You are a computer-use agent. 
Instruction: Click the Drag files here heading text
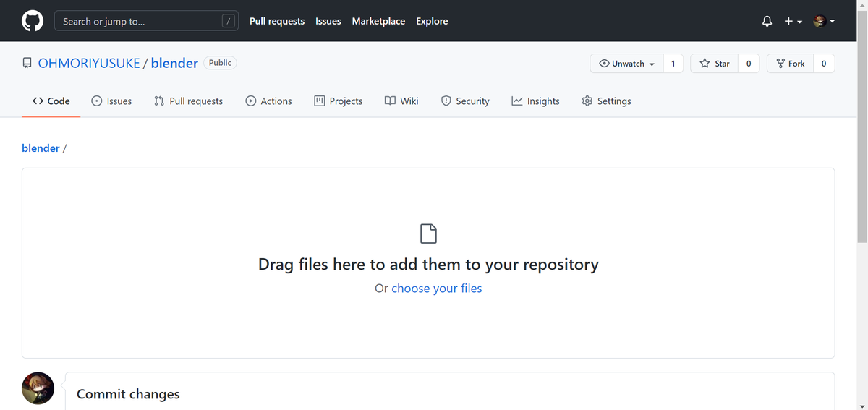pyautogui.click(x=428, y=264)
